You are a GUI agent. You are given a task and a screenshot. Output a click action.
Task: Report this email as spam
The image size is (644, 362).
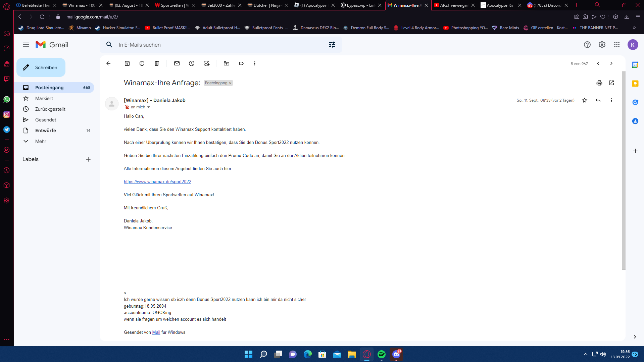click(x=142, y=63)
